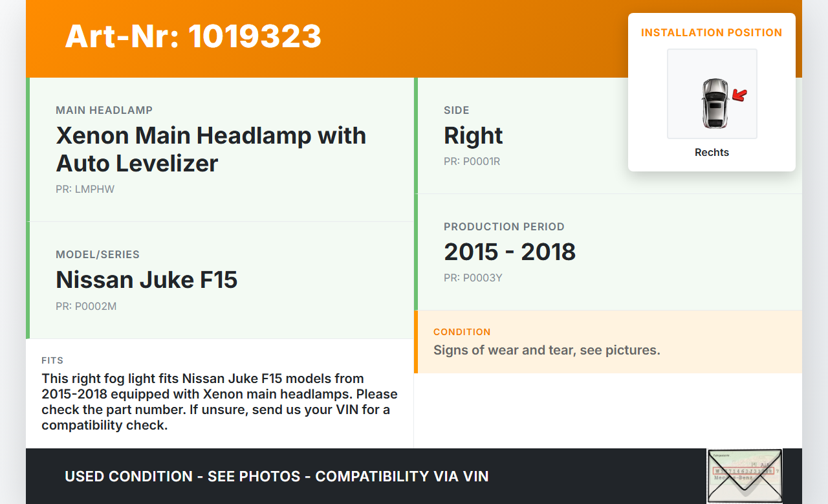
Task: Select the 2015 - 2018 production period
Action: [510, 252]
